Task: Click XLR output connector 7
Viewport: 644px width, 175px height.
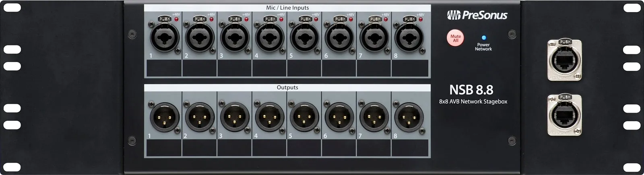Action: (x=375, y=117)
